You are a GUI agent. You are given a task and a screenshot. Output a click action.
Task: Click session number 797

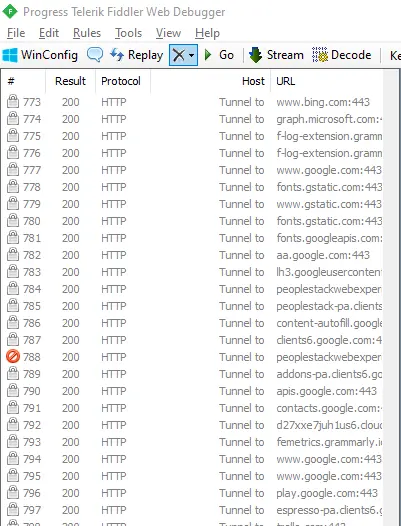pyautogui.click(x=32, y=510)
